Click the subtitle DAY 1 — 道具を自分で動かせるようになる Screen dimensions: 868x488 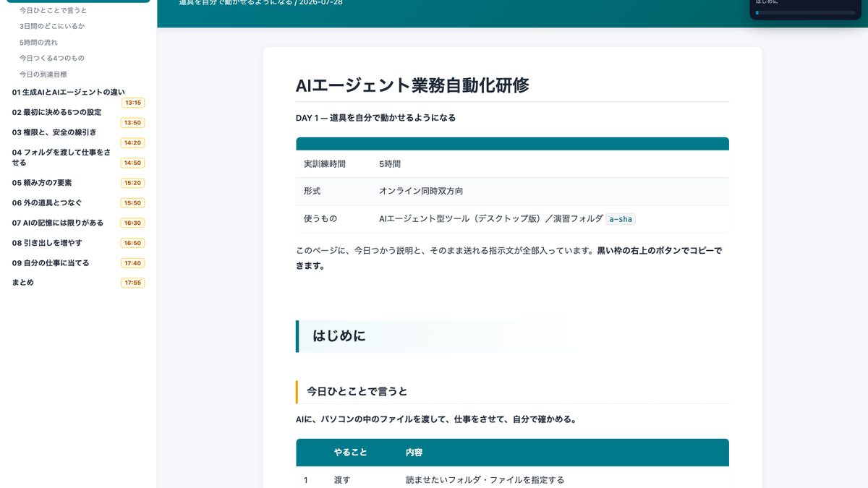375,117
